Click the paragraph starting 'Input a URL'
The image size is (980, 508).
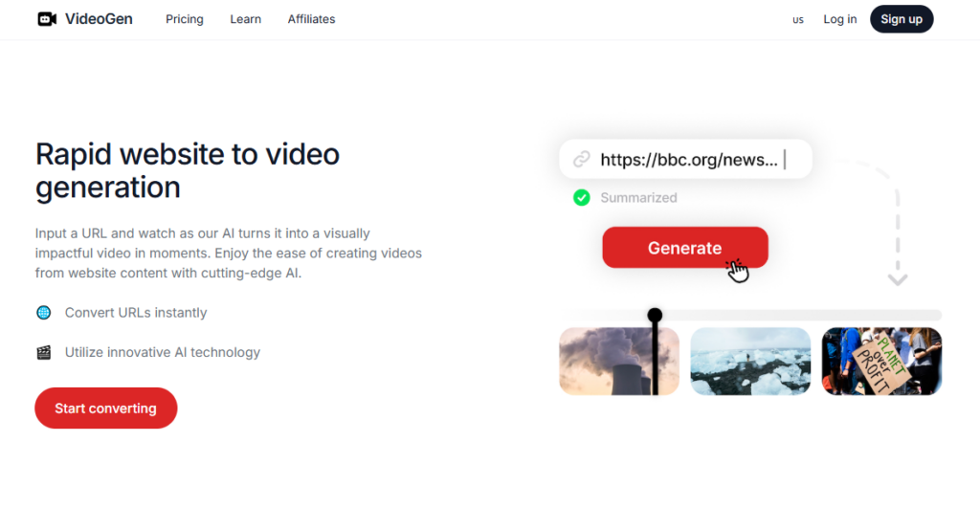click(x=229, y=254)
